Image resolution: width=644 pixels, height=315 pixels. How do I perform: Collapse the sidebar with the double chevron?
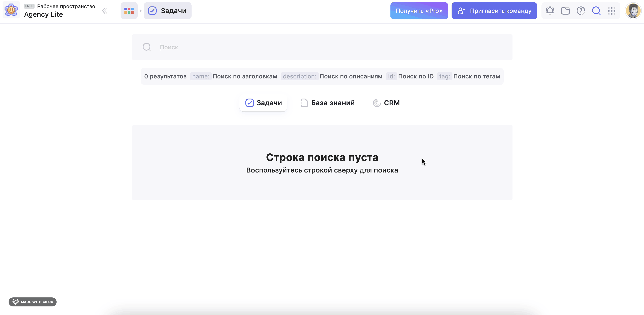pos(105,11)
